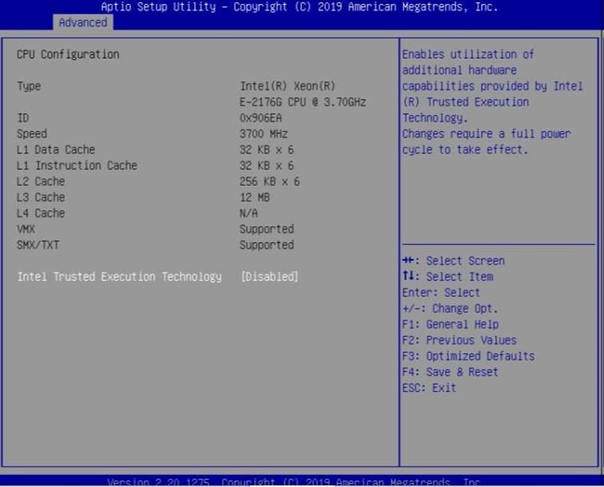The width and height of the screenshot is (604, 487).
Task: Click the F1: General Help hint
Action: point(450,324)
